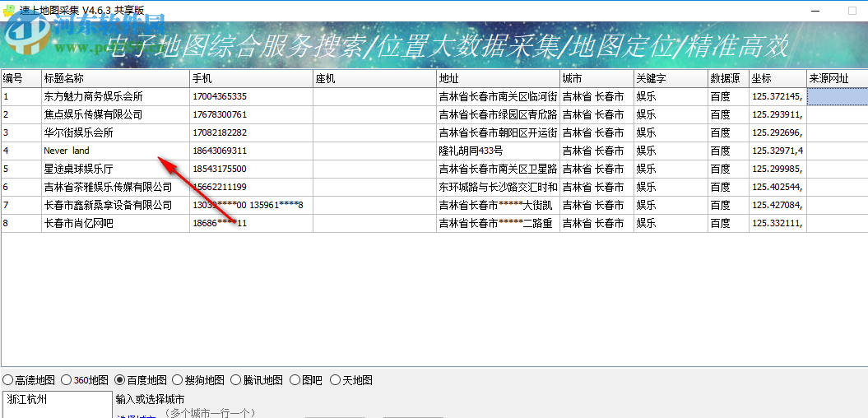Click coordinate cell 125.332111
This screenshot has height=418, width=868.
tap(777, 224)
